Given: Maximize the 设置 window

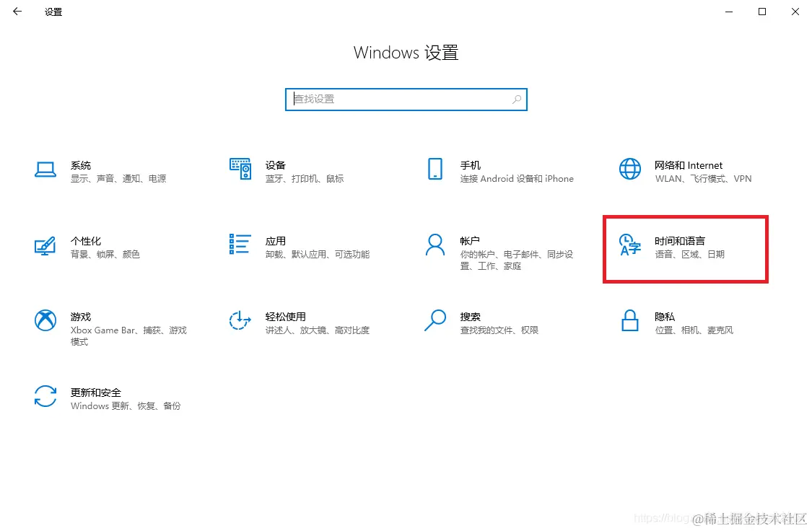Looking at the screenshot, I should 762,12.
